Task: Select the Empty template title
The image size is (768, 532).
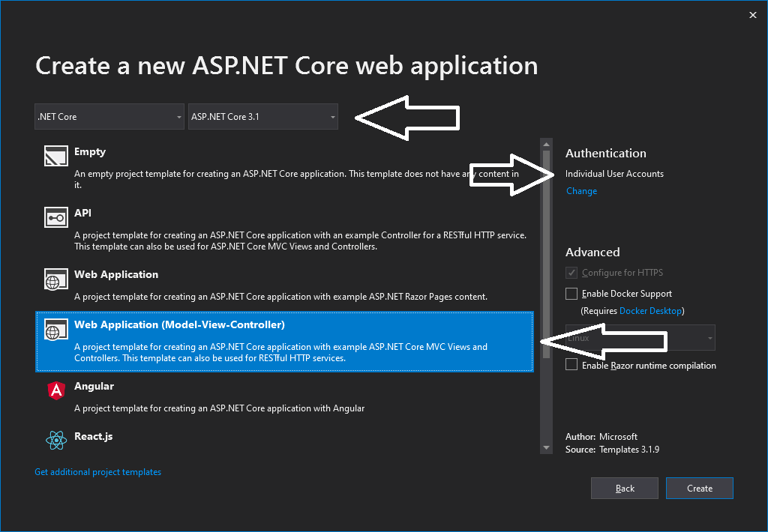Action: tap(90, 151)
